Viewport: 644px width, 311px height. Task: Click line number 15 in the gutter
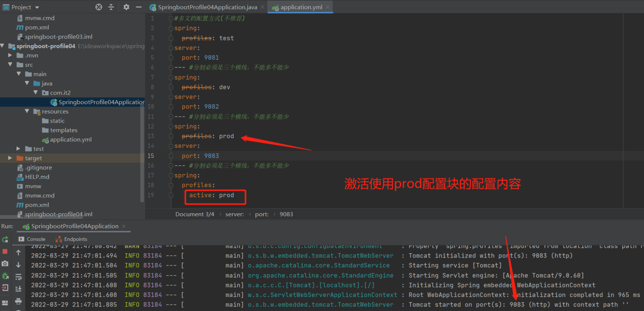click(x=151, y=156)
